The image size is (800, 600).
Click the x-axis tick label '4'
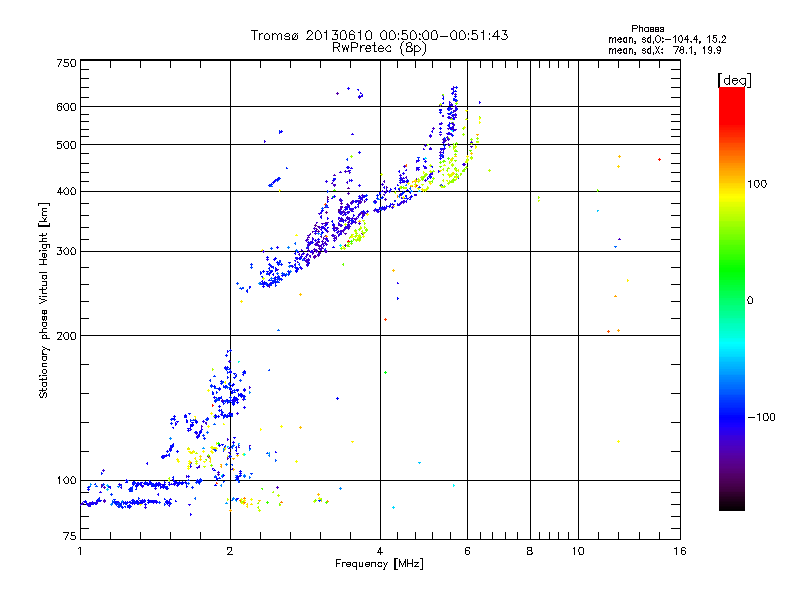click(x=380, y=551)
